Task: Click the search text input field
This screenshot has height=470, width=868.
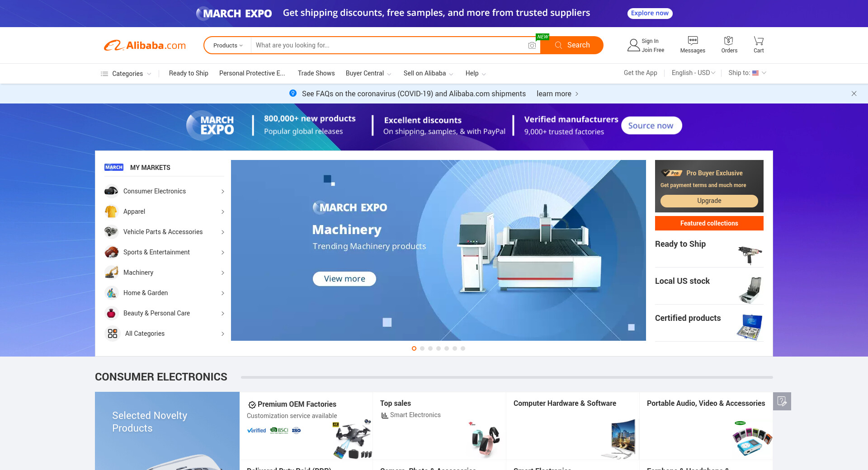Action: click(389, 45)
